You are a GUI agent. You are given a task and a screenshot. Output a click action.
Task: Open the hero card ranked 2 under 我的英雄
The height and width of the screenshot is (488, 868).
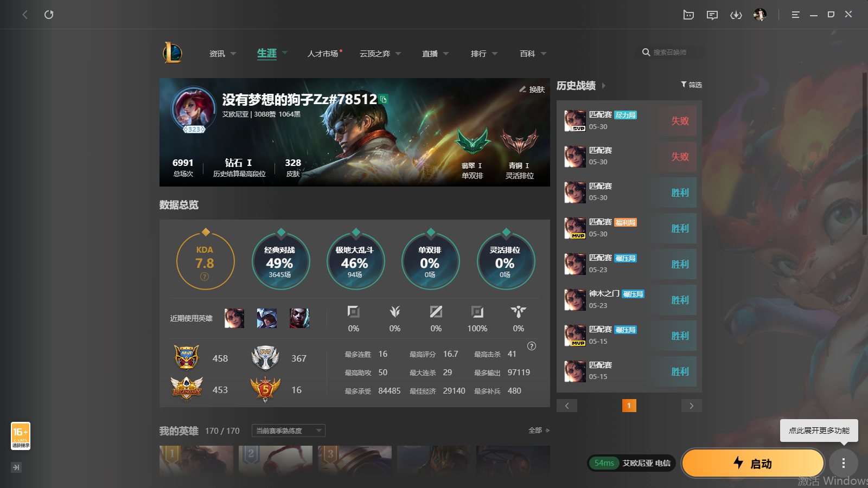coord(276,461)
